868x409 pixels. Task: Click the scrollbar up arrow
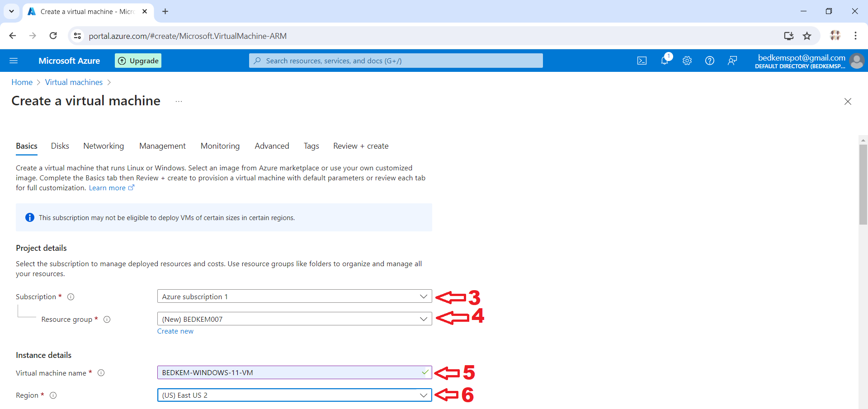(x=863, y=140)
